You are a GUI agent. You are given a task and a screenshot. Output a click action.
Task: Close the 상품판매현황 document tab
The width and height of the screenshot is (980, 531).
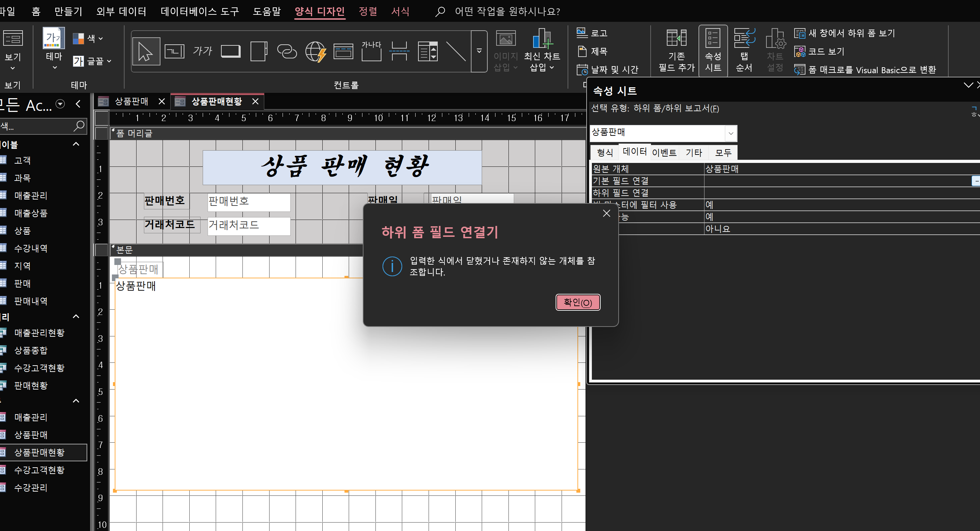click(x=255, y=102)
